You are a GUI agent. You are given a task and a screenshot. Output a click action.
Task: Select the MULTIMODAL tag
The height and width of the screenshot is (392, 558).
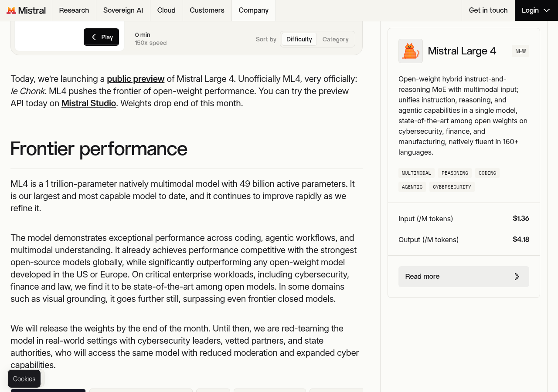coord(416,173)
